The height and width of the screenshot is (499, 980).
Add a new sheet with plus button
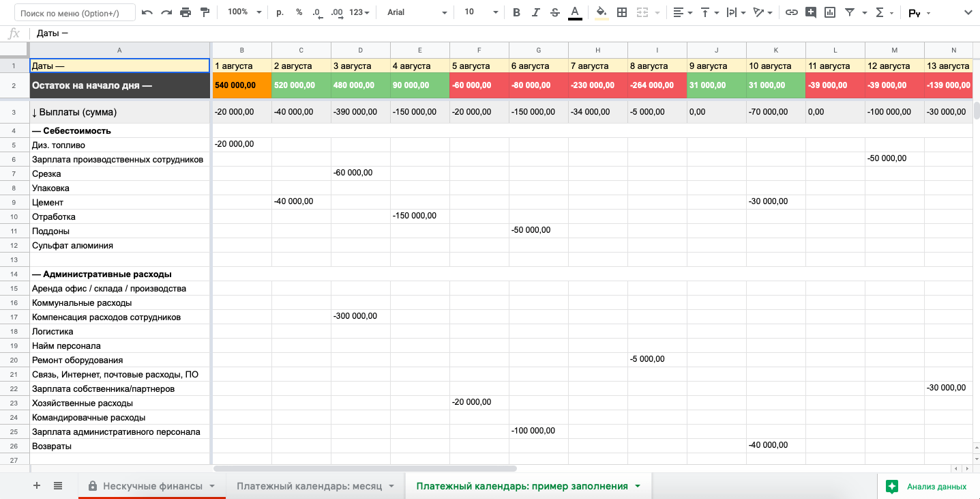click(x=37, y=486)
